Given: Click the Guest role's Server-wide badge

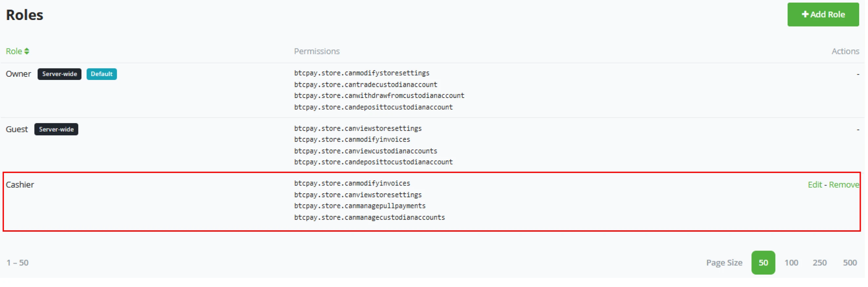Looking at the screenshot, I should coord(56,129).
